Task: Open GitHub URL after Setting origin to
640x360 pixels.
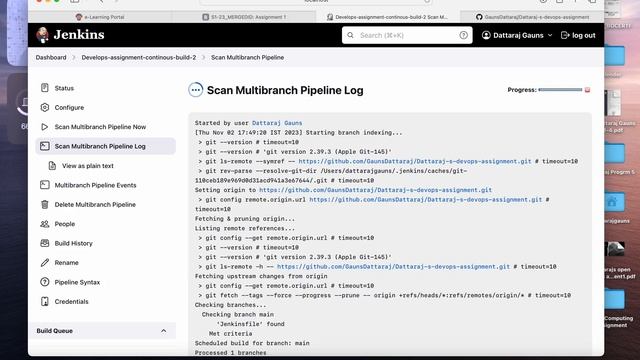Action: coord(376,190)
